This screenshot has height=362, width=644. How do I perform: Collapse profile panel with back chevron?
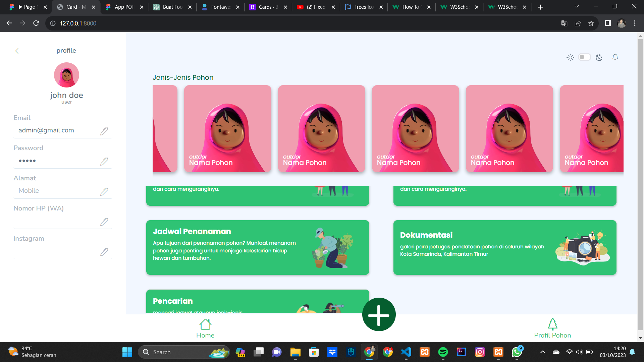click(17, 51)
